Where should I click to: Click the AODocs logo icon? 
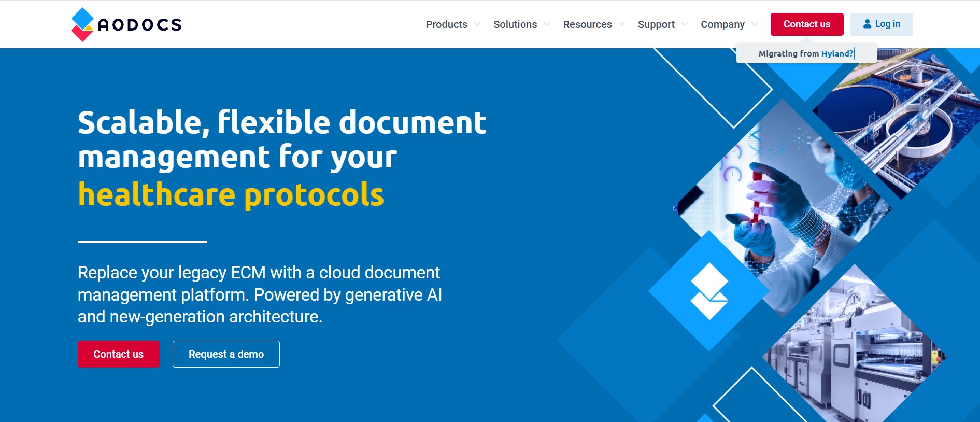[82, 24]
